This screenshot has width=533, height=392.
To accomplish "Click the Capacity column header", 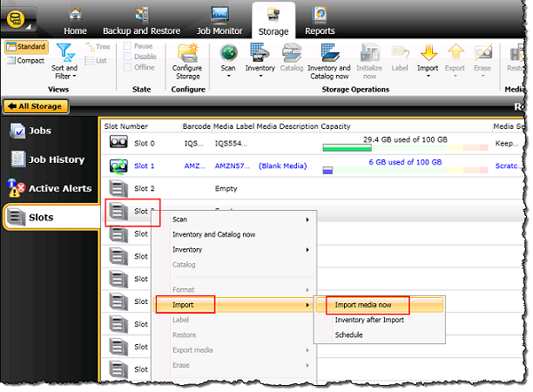I will 336,126.
